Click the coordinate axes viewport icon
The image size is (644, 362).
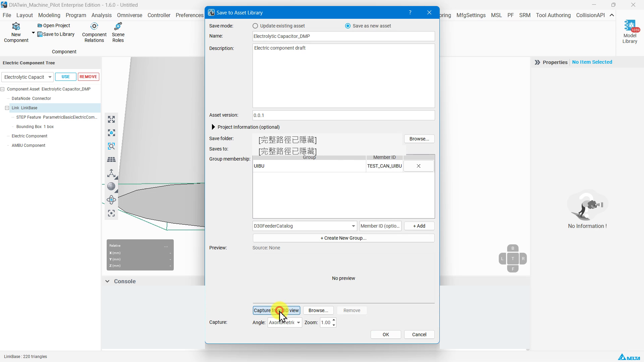111,173
